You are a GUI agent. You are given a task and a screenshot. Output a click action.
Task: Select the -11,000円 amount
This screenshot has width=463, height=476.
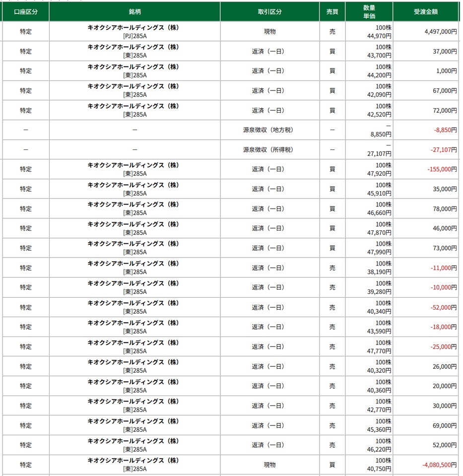[x=444, y=268]
